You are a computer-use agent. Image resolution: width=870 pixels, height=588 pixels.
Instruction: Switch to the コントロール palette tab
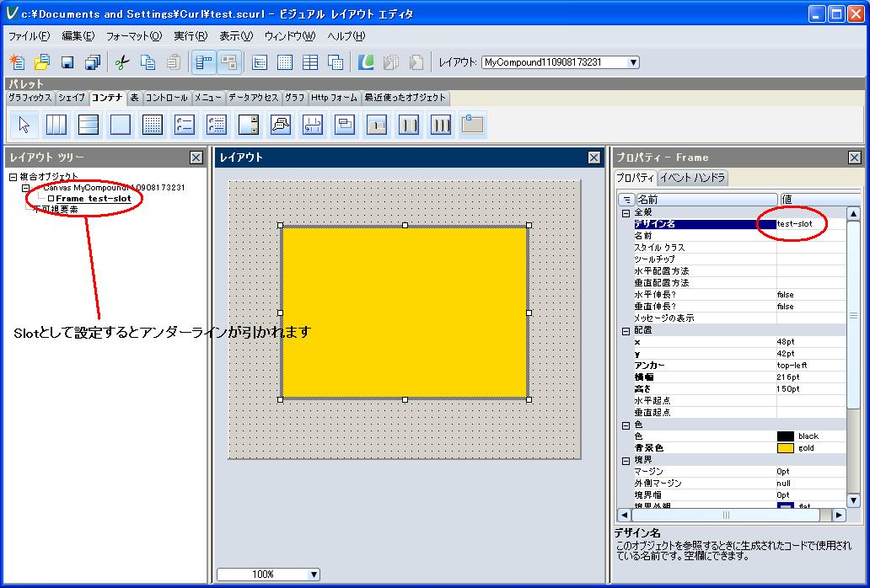pos(166,98)
